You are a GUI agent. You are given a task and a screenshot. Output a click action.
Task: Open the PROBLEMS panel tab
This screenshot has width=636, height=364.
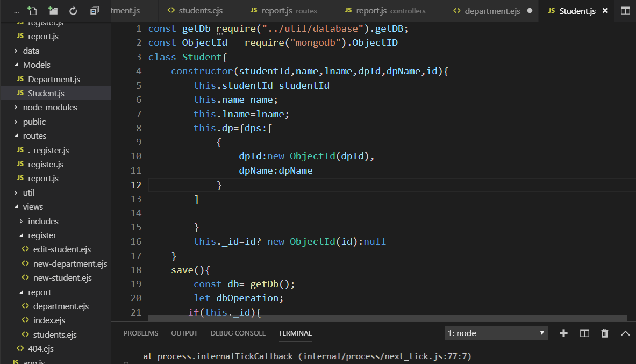tap(141, 333)
